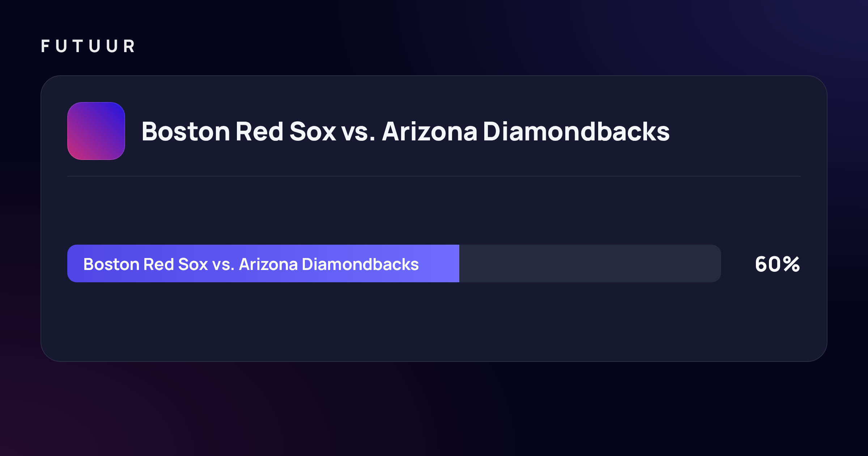Click "Diamondbacks" within the progress bar label

[x=360, y=264]
